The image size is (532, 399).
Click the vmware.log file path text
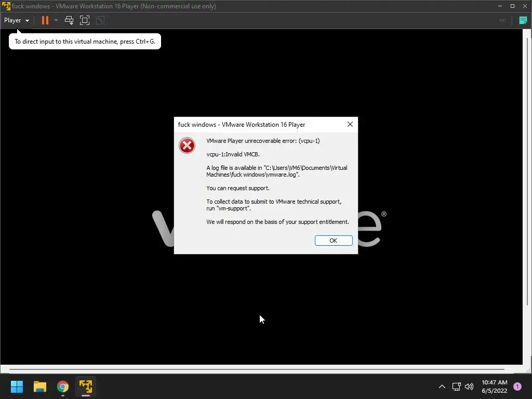[x=276, y=171]
